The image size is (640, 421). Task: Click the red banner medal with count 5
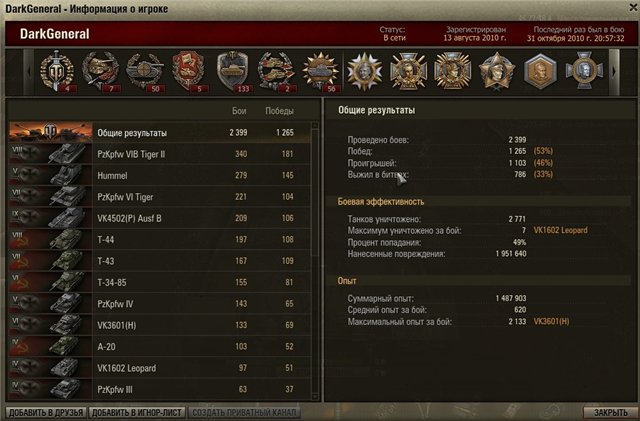coord(188,71)
